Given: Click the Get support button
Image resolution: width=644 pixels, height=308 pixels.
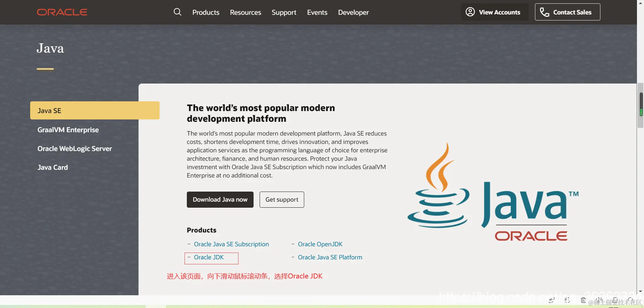Looking at the screenshot, I should click(282, 200).
